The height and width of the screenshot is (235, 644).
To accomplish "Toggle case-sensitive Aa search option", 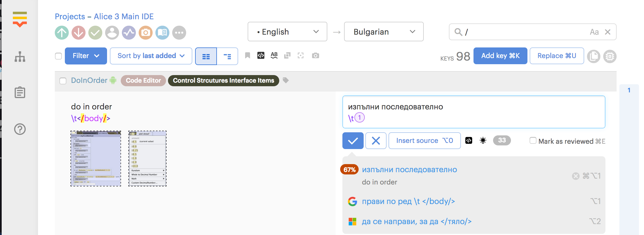I will (594, 32).
